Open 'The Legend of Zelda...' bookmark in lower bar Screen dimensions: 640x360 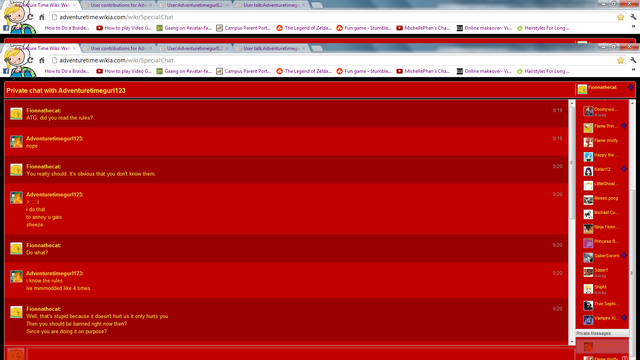[x=304, y=71]
